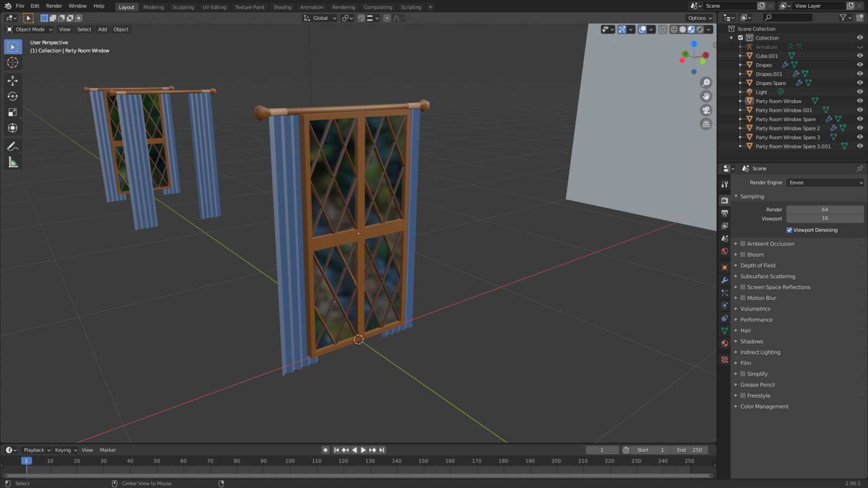This screenshot has height=488, width=868.
Task: Enable Motion Blur checkbox
Action: [743, 298]
